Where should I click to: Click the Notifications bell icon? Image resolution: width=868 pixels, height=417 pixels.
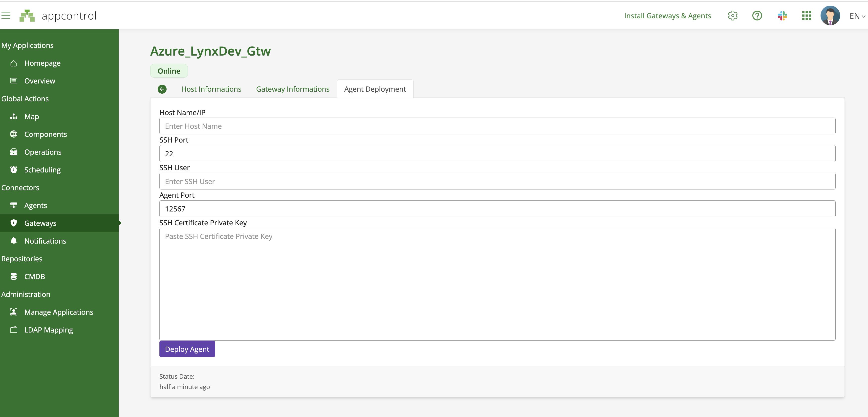click(14, 241)
